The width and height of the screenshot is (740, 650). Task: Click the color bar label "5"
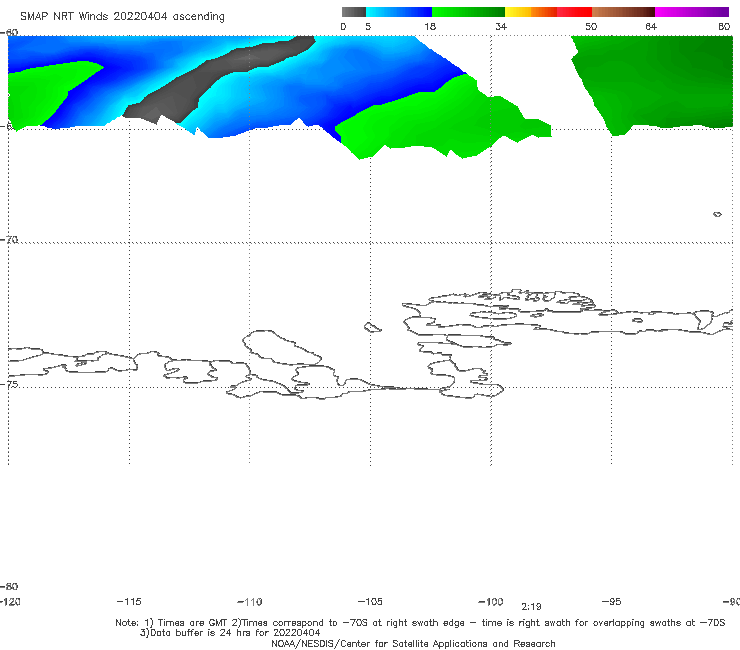(368, 26)
